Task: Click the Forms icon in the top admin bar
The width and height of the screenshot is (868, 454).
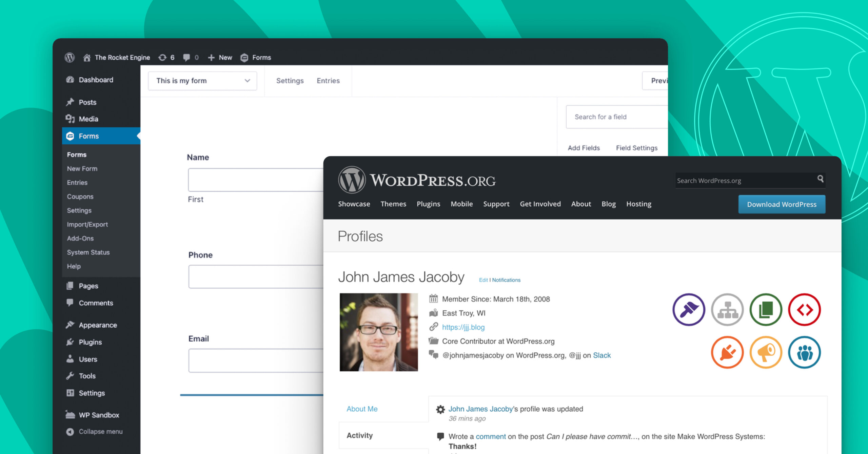Action: coord(244,58)
